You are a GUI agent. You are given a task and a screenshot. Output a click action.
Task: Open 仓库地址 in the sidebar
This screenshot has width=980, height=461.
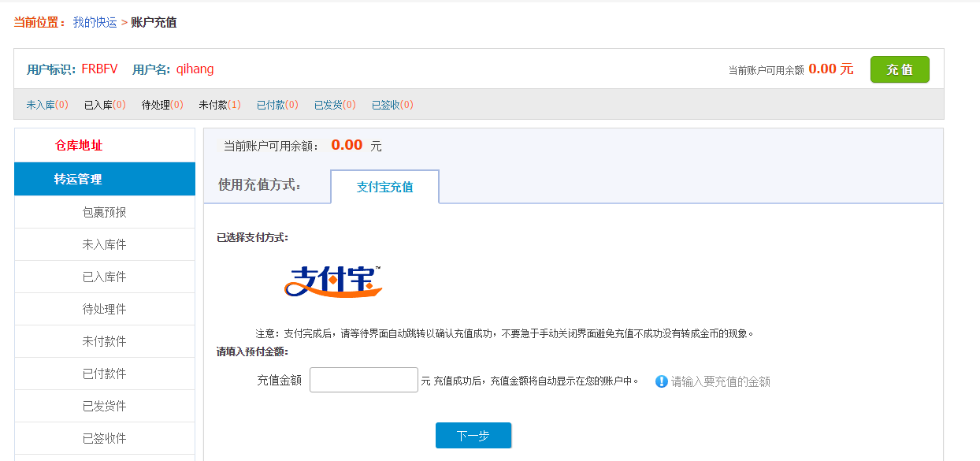tap(105, 146)
